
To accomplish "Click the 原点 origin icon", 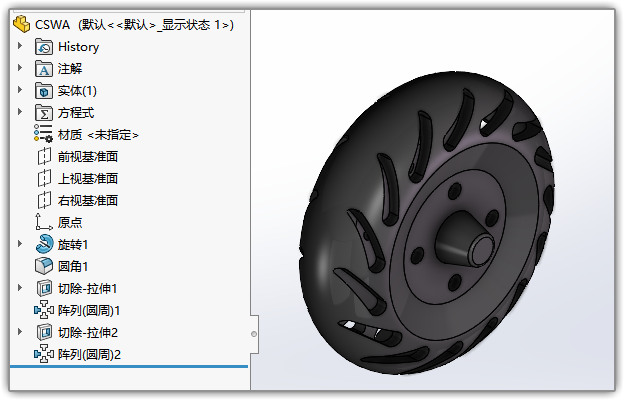I will pos(44,222).
